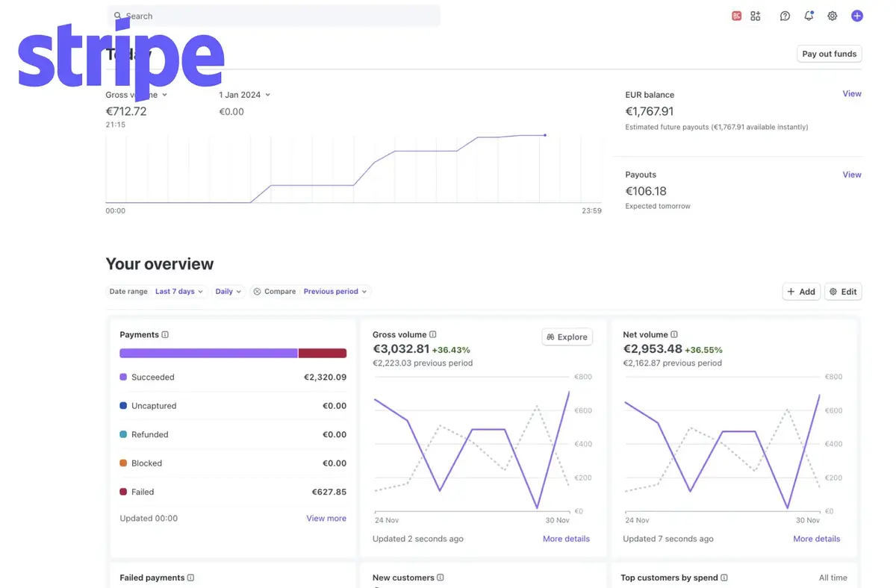This screenshot has height=588, width=896.
Task: Click the €106.18 payouts amount
Action: pos(646,191)
